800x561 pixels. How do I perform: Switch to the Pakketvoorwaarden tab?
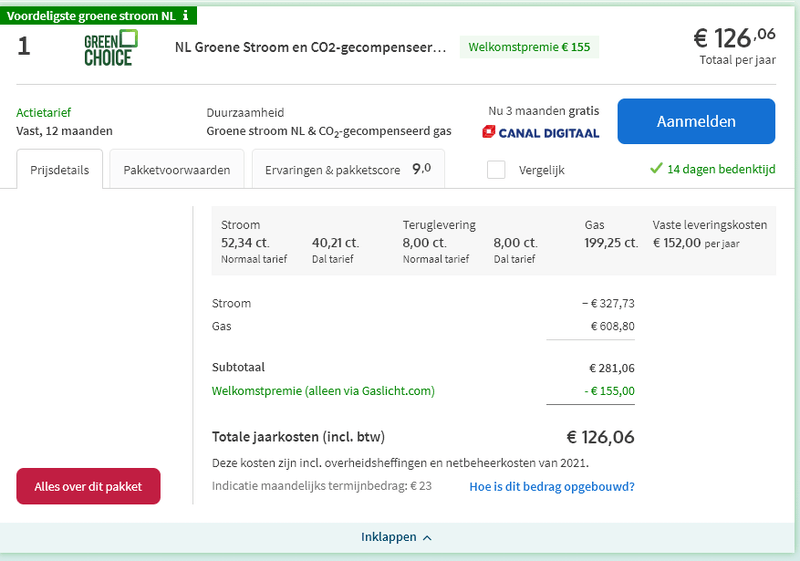177,170
